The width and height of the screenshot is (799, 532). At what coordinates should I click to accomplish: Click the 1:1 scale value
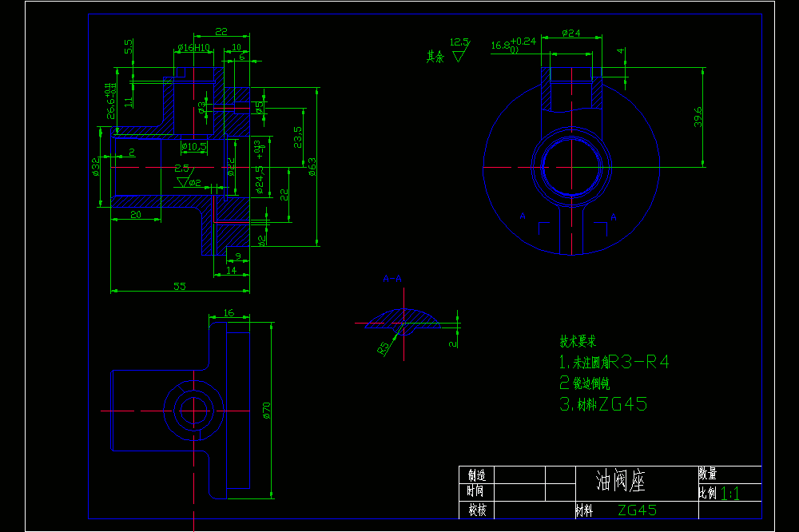730,494
